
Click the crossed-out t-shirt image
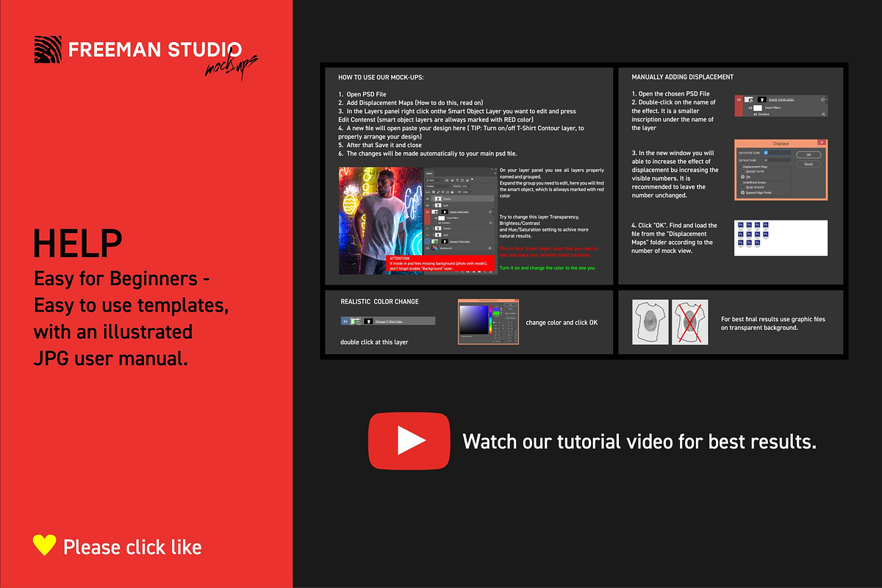tap(690, 322)
